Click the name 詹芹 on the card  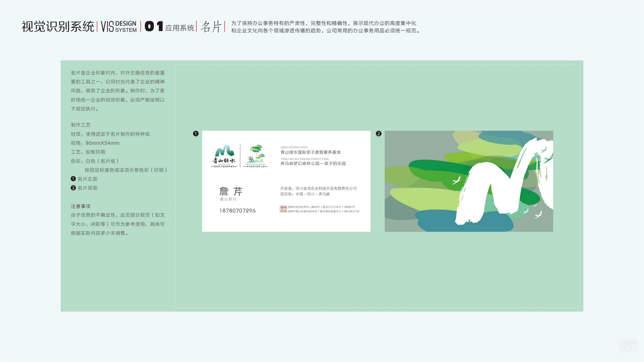tap(231, 191)
